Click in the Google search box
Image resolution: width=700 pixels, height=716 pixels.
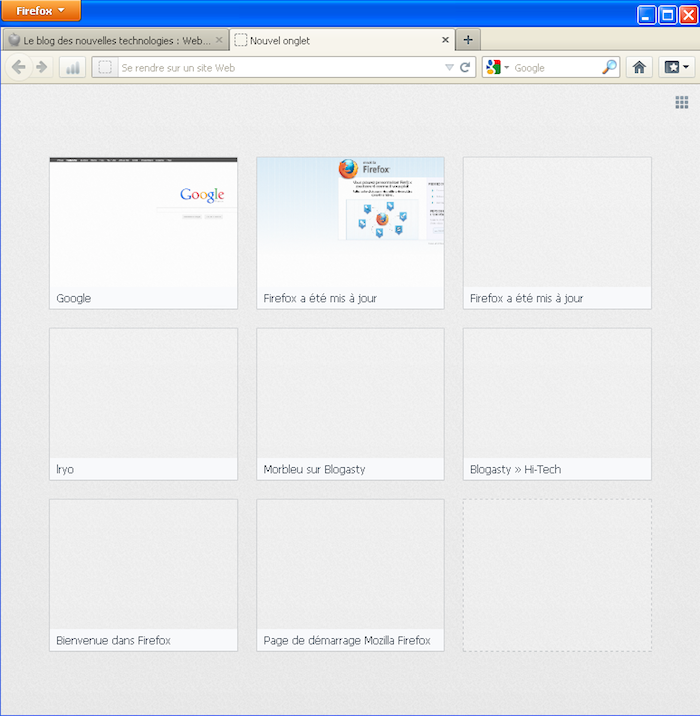555,67
